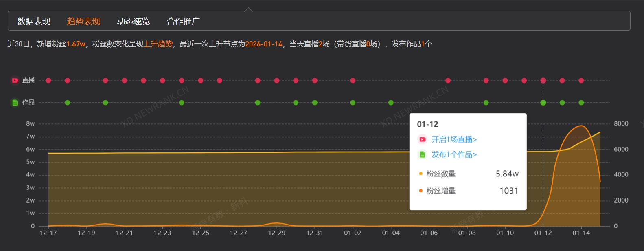
Task: Click the red live dot for 01-14
Action: 581,81
